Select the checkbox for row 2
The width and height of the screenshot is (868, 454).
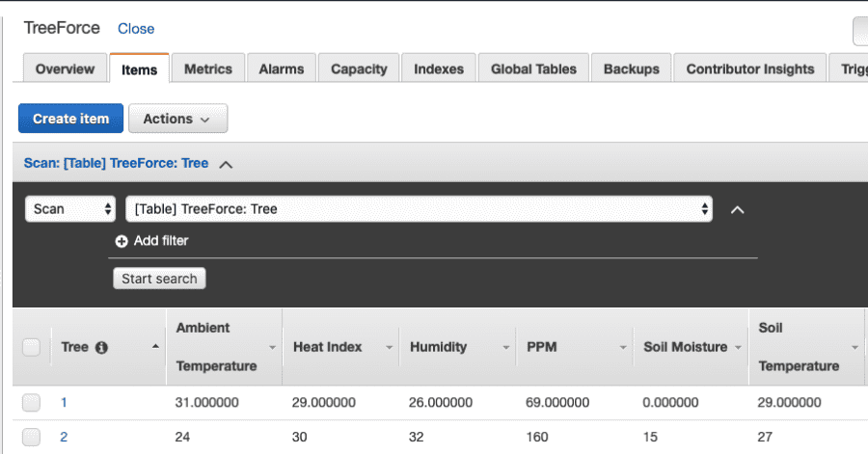coord(31,437)
